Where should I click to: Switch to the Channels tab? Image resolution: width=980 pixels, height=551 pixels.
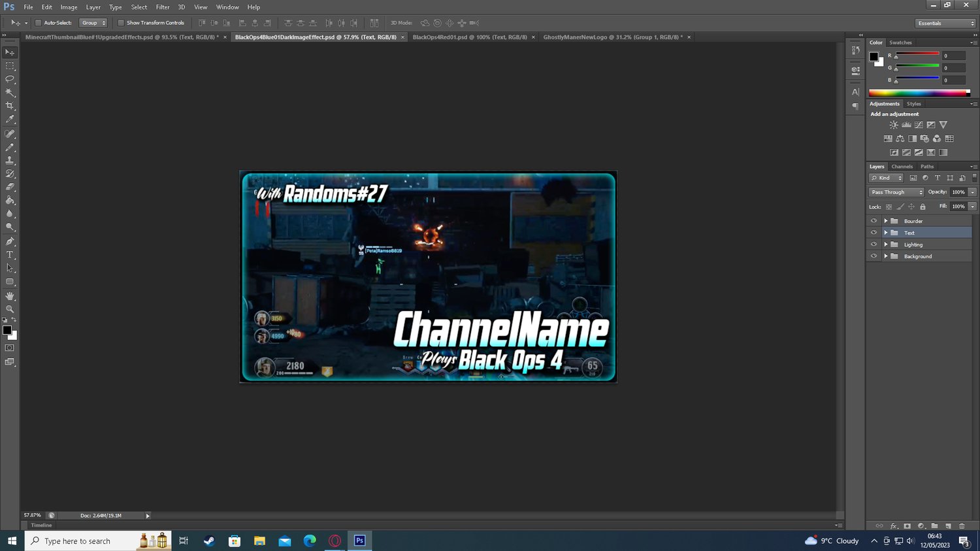(902, 167)
